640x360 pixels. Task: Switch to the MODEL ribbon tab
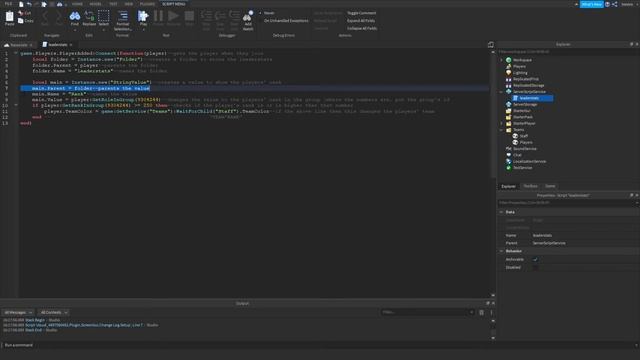[95, 4]
